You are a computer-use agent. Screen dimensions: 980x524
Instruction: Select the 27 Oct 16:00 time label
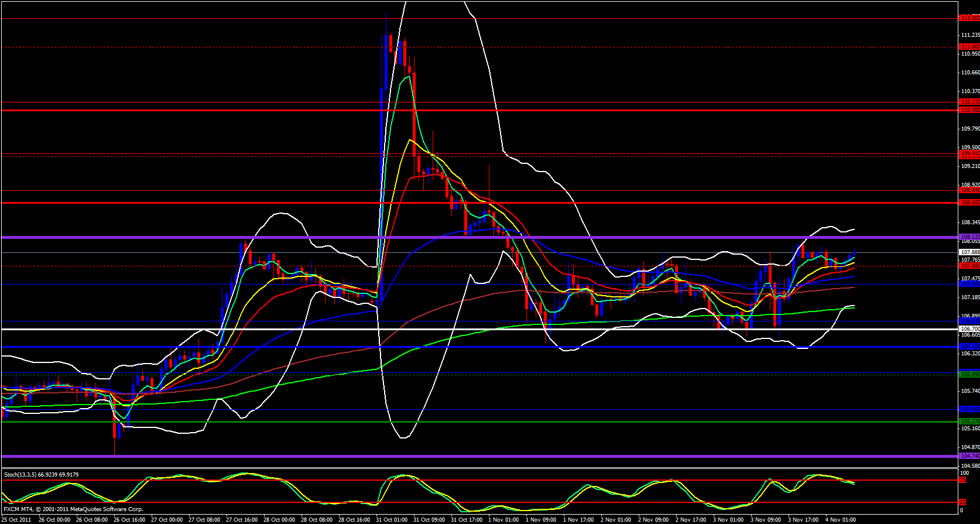point(242,520)
